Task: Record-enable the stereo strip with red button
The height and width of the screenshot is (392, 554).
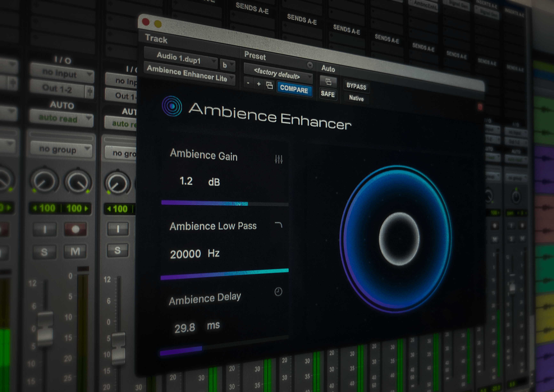Action: [75, 229]
